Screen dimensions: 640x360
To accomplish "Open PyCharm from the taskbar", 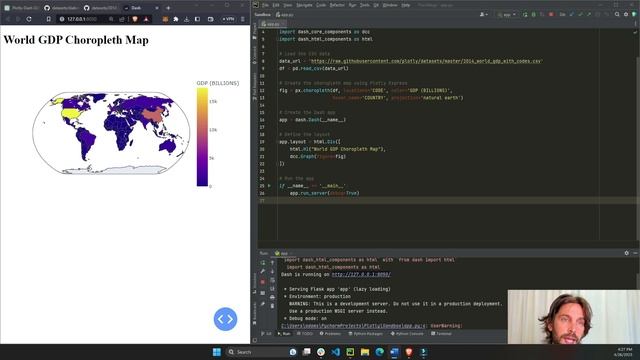I will point(350,352).
